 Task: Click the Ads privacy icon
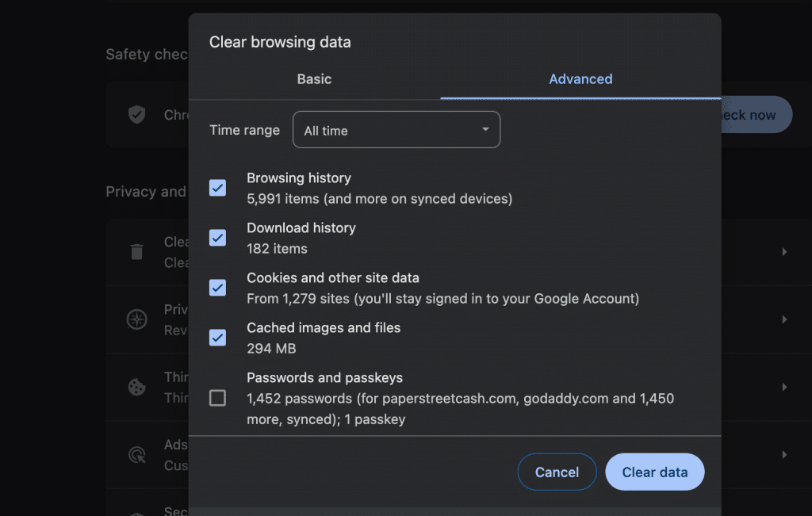pyautogui.click(x=137, y=455)
